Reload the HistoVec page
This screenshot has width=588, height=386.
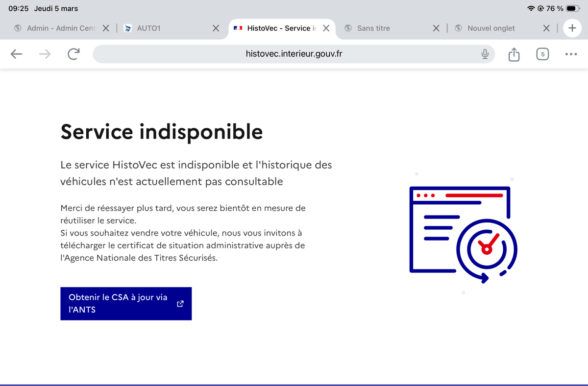(x=73, y=54)
